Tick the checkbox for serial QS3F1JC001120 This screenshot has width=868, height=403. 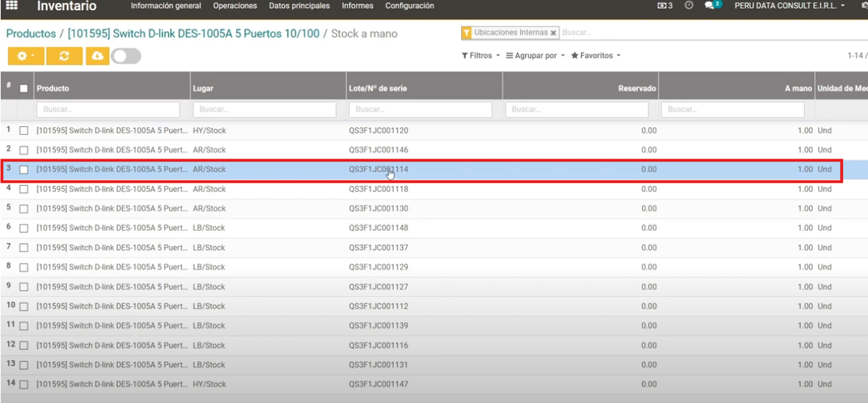coord(24,131)
